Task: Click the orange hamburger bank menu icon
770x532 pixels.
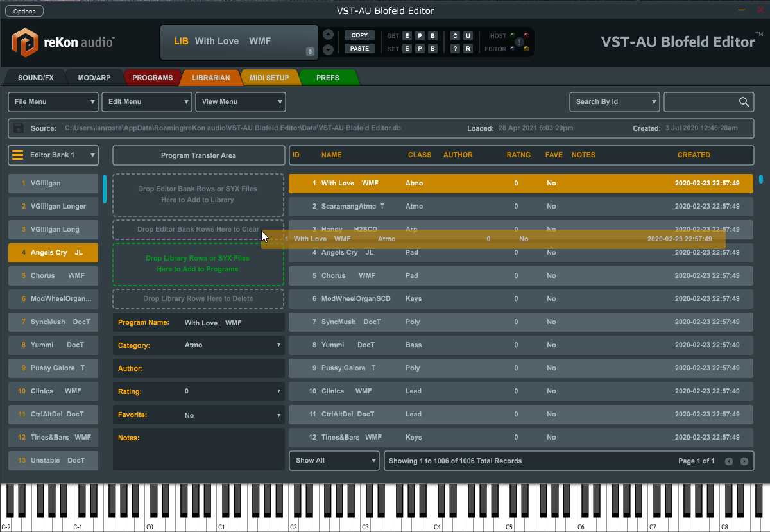Action: [18, 155]
